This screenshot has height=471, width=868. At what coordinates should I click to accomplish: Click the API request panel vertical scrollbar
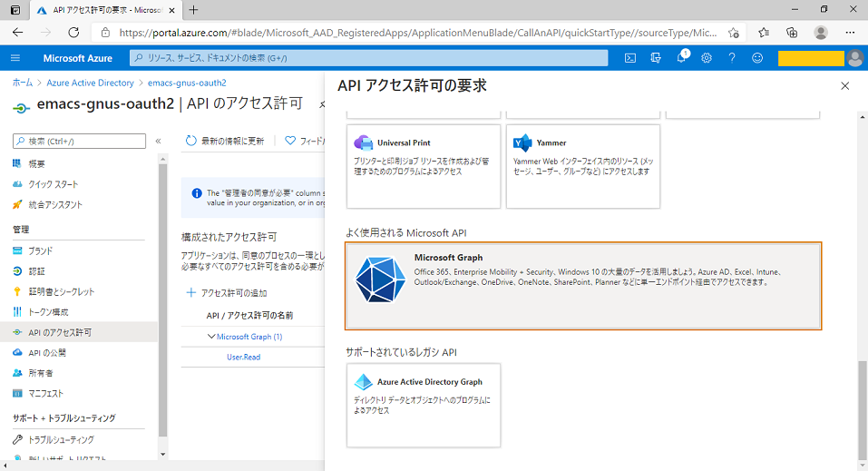[863, 410]
